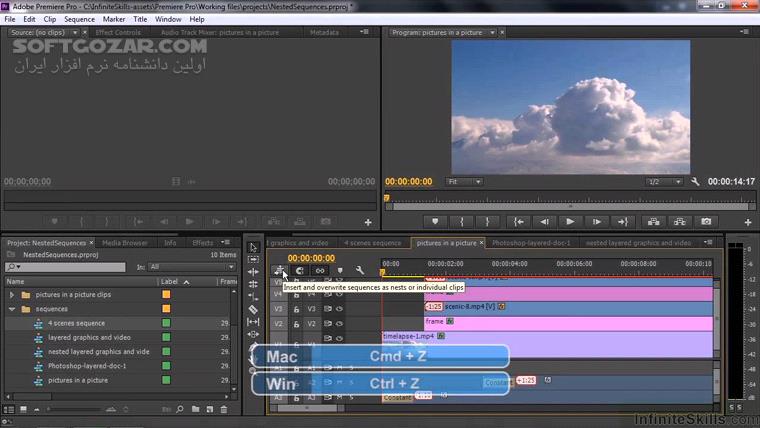
Task: Expand pictures in a picture clips bin
Action: tap(12, 295)
